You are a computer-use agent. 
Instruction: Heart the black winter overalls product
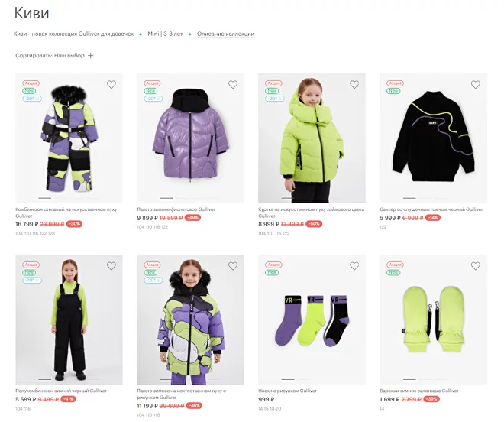point(111,266)
